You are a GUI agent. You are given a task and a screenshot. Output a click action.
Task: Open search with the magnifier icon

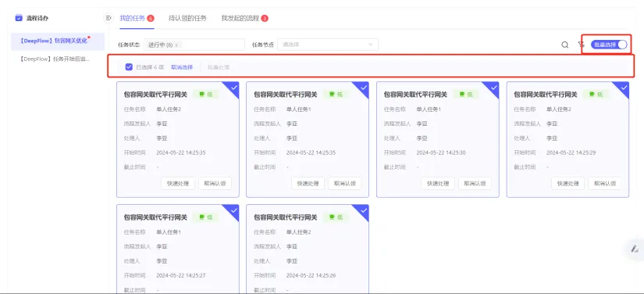point(565,45)
